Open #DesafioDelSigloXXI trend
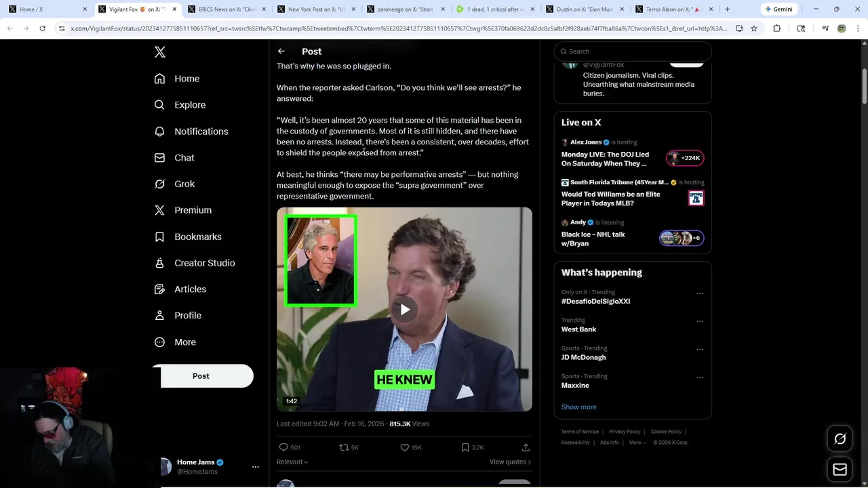Screen dimensions: 868x488 coord(595,301)
